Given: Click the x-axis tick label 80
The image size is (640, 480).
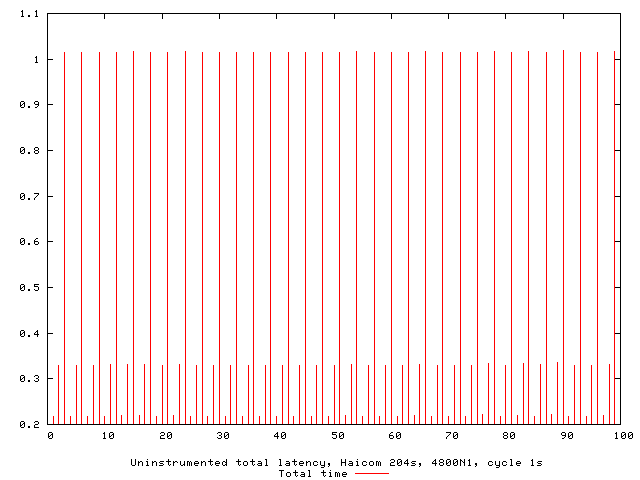Looking at the screenshot, I should click(x=510, y=437).
